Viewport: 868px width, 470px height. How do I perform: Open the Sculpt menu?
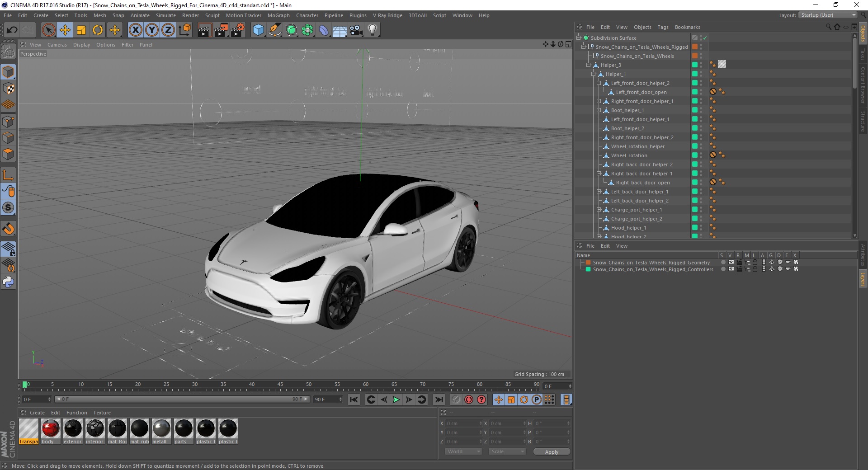pos(212,15)
